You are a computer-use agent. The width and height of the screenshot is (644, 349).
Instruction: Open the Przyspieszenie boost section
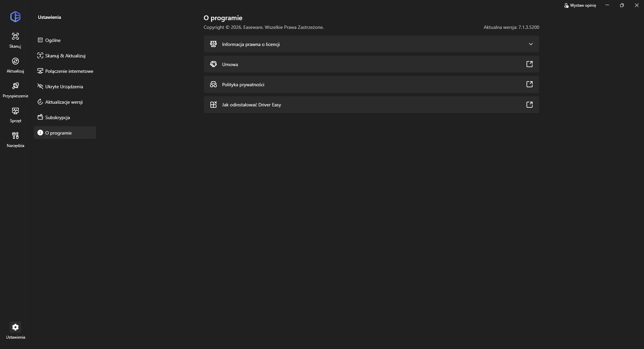pos(15,90)
